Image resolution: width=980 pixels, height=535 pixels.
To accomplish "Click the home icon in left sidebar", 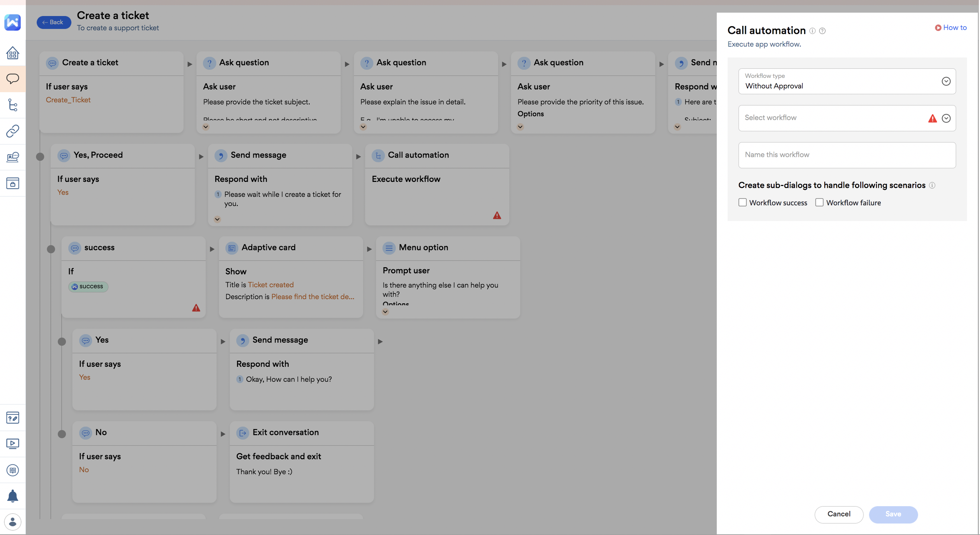I will click(12, 53).
